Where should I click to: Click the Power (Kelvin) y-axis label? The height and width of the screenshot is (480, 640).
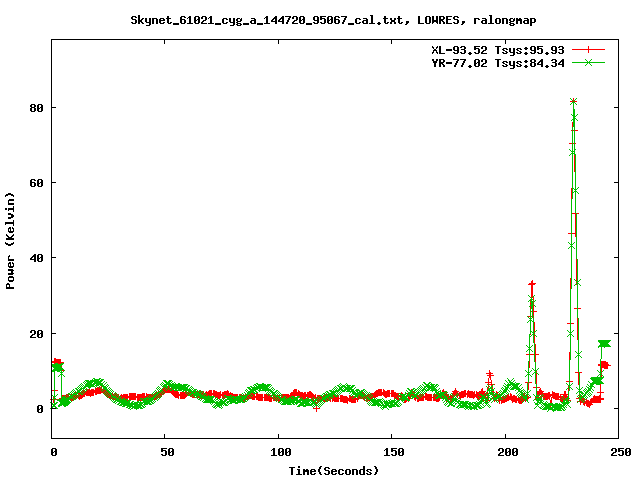coord(11,240)
